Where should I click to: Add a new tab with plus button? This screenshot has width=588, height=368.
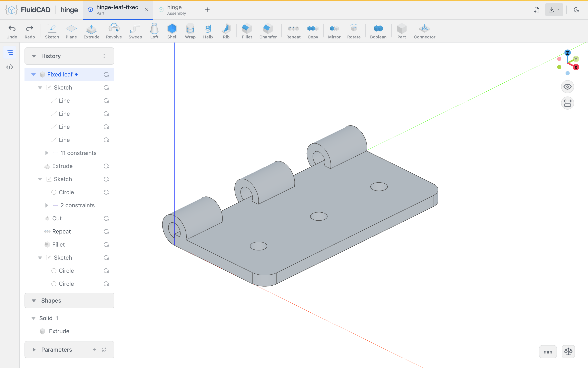(x=207, y=10)
